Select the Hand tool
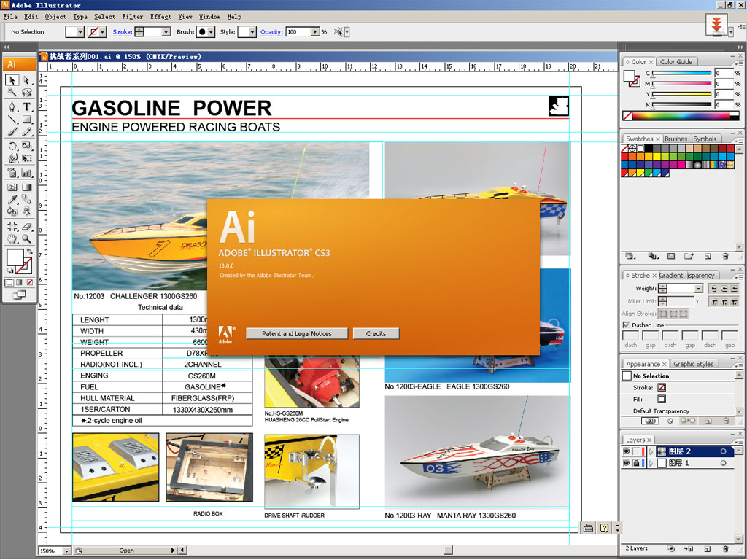Image resolution: width=747 pixels, height=560 pixels. click(12, 238)
